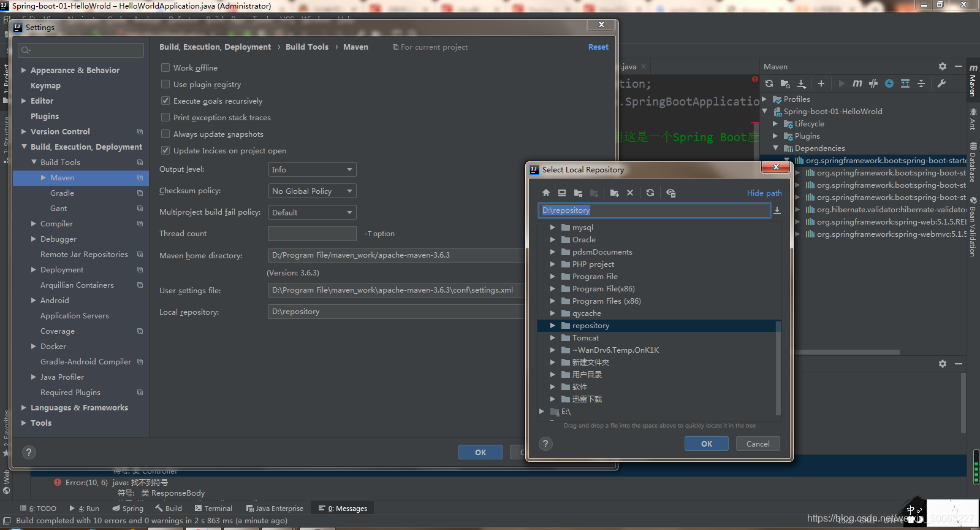Open Multiproject build fail policy dropdown
Viewport: 980px width, 530px height.
pos(313,212)
